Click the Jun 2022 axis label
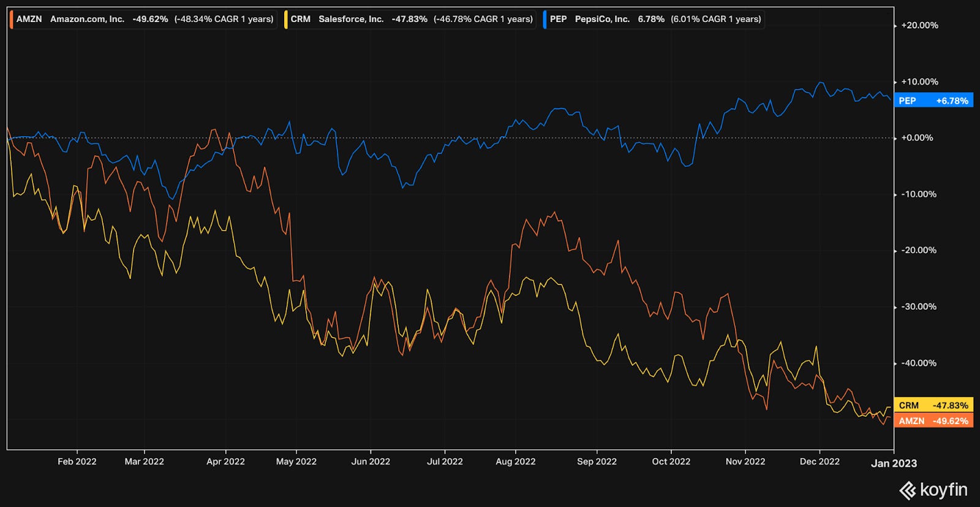This screenshot has width=980, height=507. pos(371,462)
